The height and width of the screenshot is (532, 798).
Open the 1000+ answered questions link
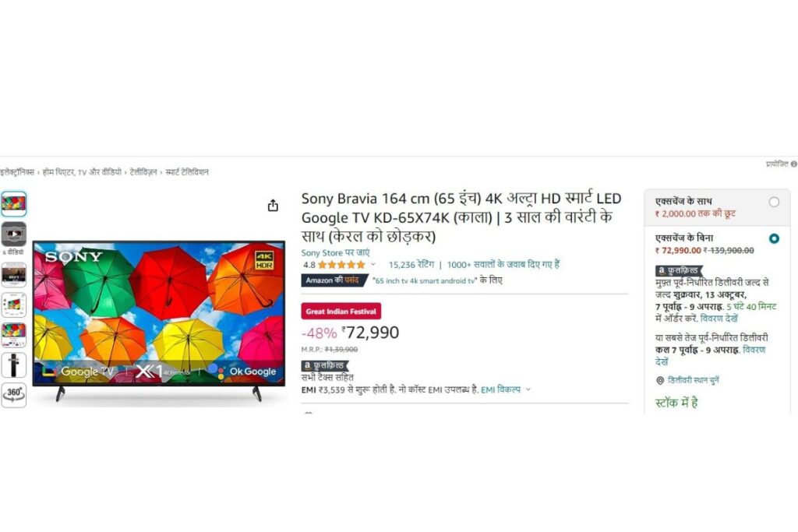[503, 265]
